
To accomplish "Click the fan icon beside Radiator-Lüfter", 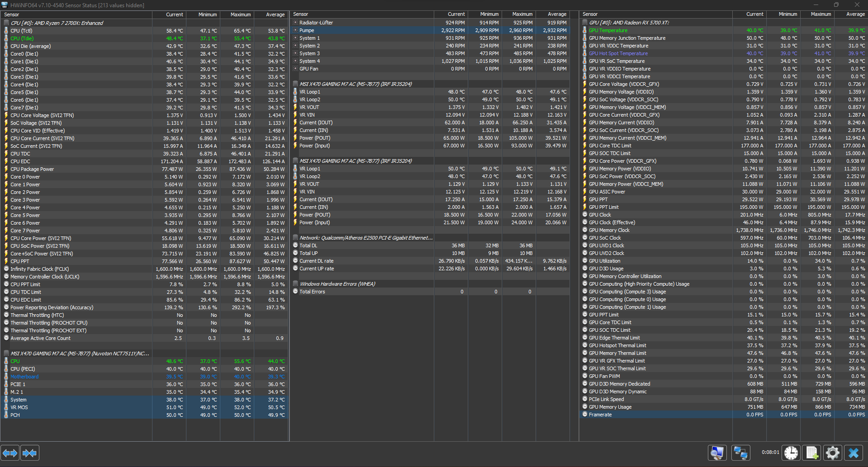I will click(x=295, y=23).
